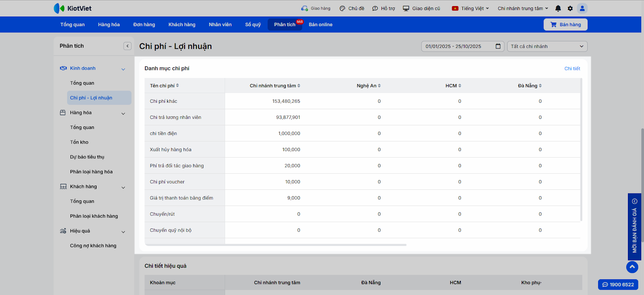Open Phân loại hàng hóa report
This screenshot has height=295, width=644.
click(x=91, y=172)
